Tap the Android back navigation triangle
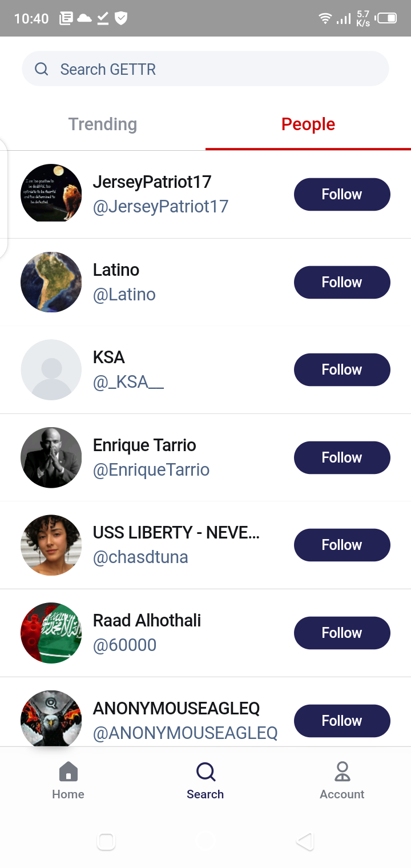 pyautogui.click(x=305, y=841)
